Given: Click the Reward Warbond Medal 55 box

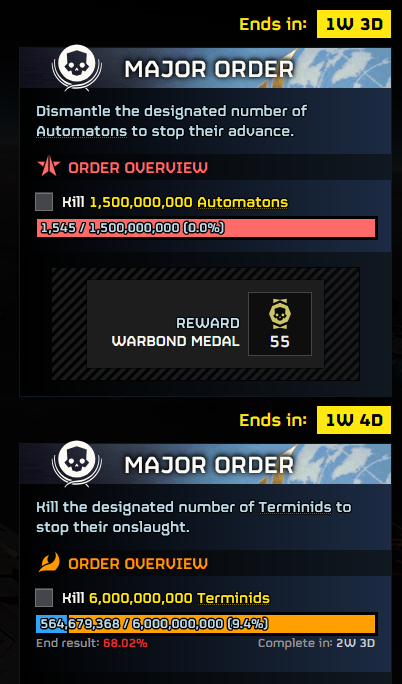Looking at the screenshot, I should [x=205, y=324].
